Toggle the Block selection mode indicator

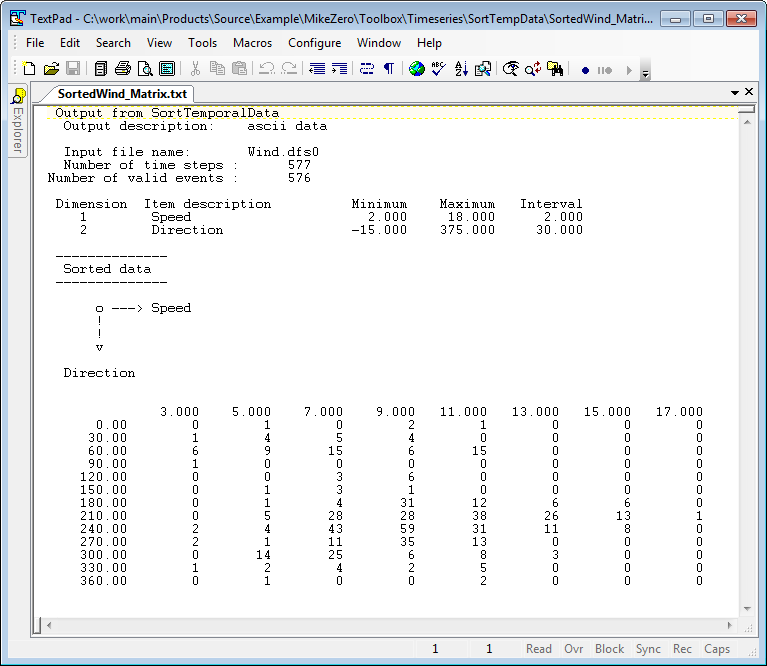point(609,649)
